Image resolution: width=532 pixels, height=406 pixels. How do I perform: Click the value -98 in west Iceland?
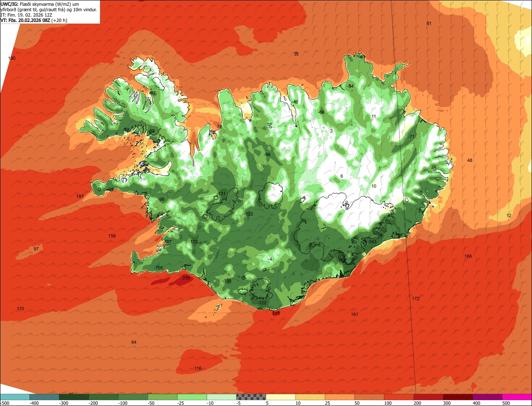click(x=161, y=199)
